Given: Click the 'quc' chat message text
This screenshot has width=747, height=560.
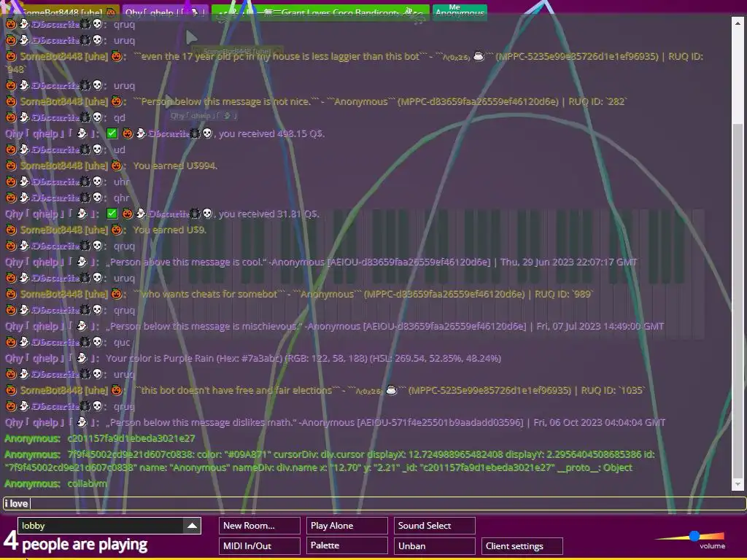Looking at the screenshot, I should coord(122,342).
